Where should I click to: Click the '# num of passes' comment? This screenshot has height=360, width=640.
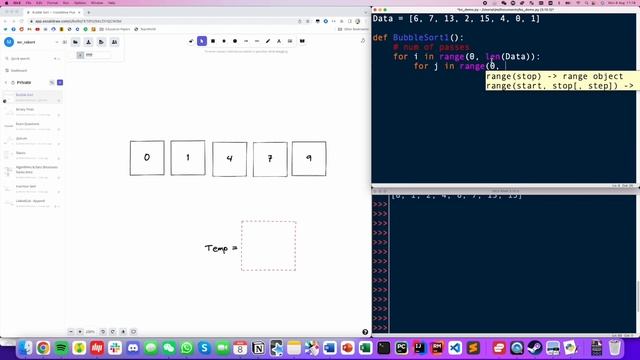431,47
